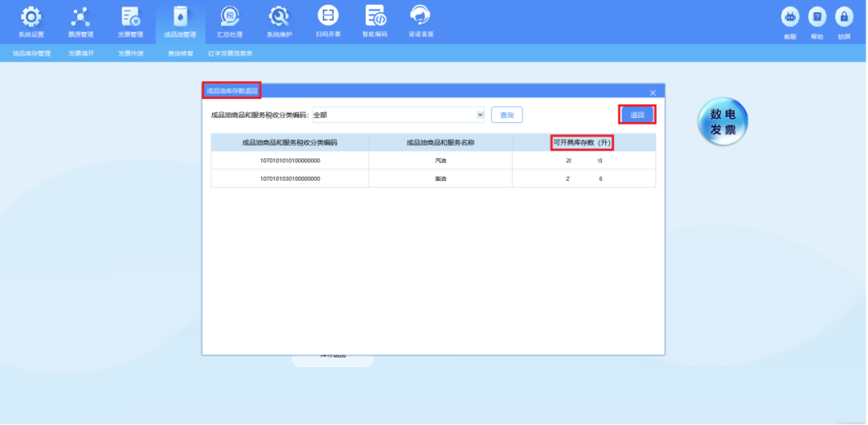Open 系统设置 gear icon in top toolbar

[31, 17]
